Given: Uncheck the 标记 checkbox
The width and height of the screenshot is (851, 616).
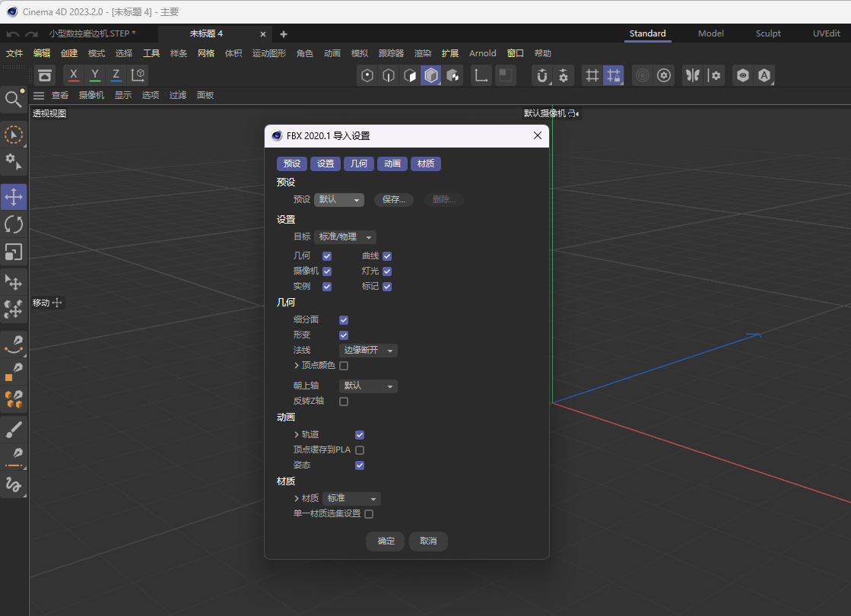Looking at the screenshot, I should click(387, 287).
